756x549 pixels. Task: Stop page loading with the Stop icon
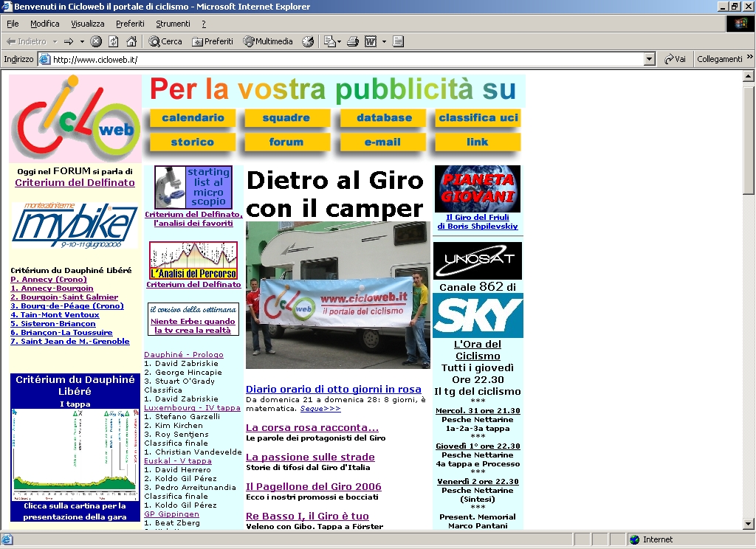(96, 41)
